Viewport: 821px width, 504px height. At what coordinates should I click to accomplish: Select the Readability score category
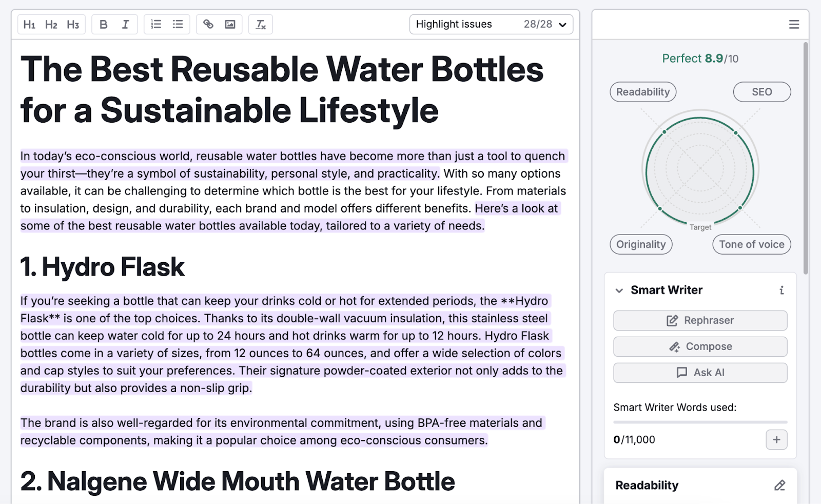(643, 92)
